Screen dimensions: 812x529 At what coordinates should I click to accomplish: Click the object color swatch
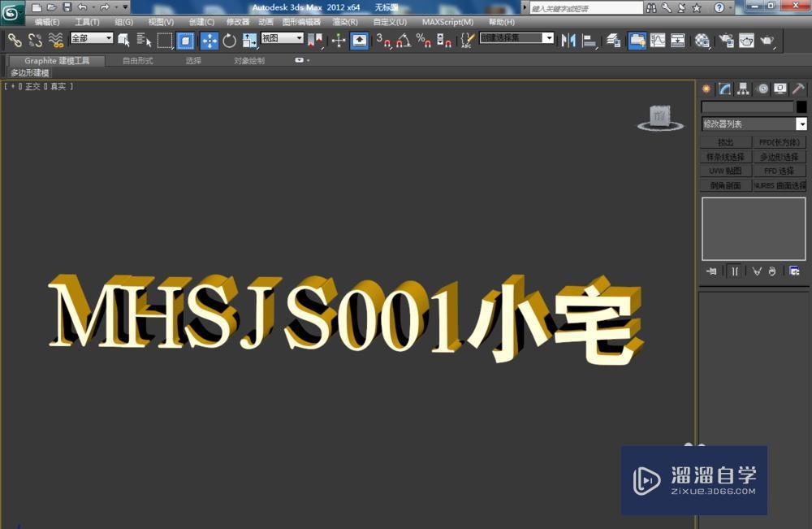pyautogui.click(x=803, y=107)
